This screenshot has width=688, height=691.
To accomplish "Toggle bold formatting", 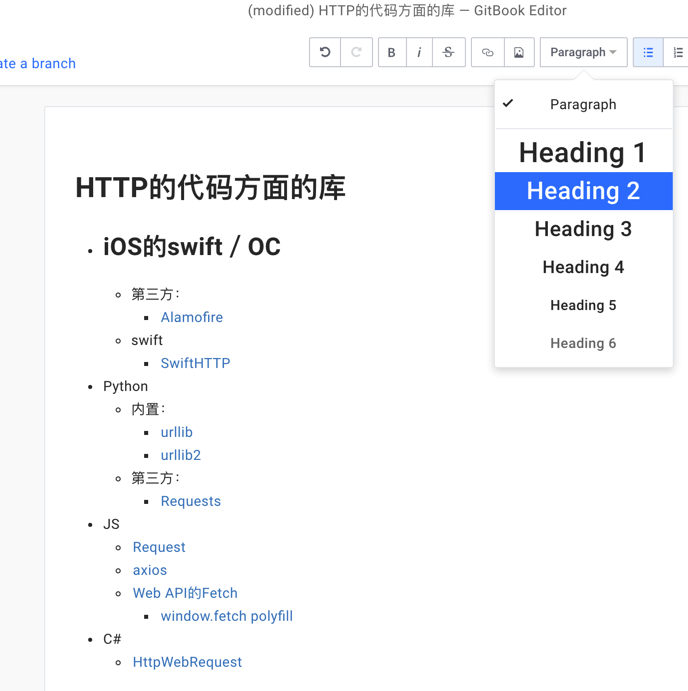I will coord(392,52).
